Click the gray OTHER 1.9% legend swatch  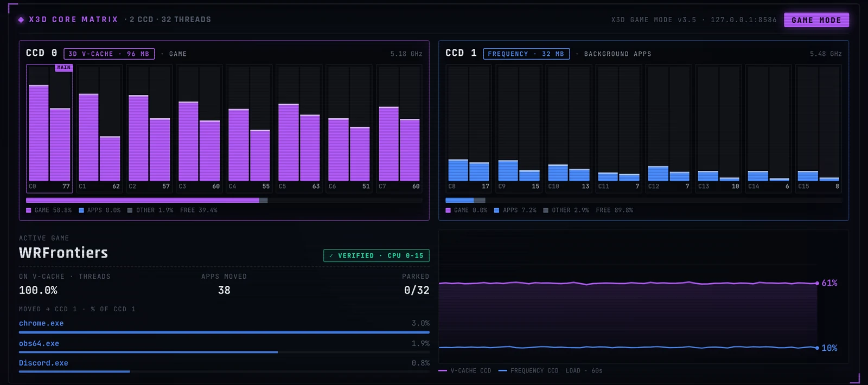coord(130,210)
